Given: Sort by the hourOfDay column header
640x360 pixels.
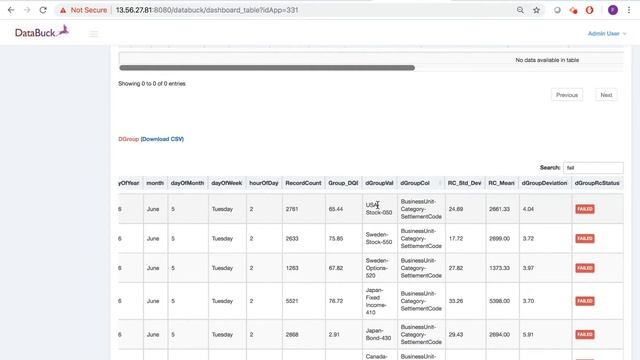Looking at the screenshot, I should click(264, 183).
